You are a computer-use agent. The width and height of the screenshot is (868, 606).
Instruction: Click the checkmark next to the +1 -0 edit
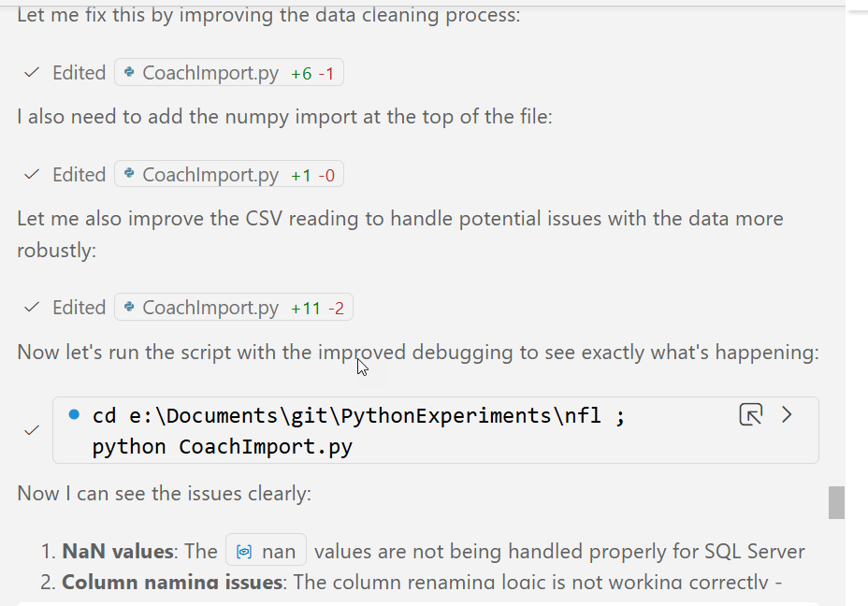pyautogui.click(x=32, y=175)
